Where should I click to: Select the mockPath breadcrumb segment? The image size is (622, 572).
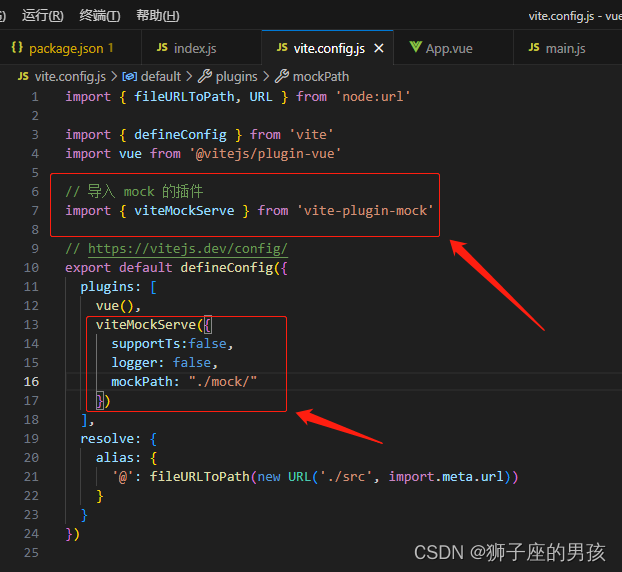321,76
